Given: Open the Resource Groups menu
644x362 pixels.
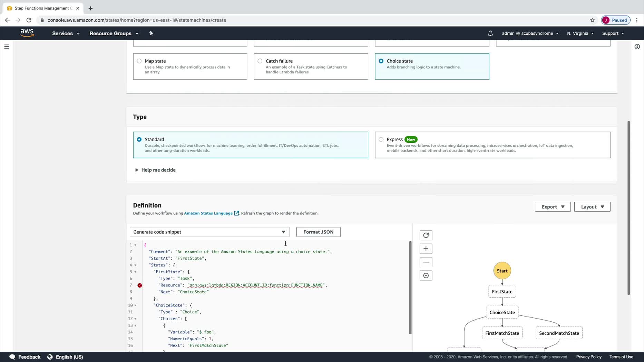Looking at the screenshot, I should tap(114, 33).
